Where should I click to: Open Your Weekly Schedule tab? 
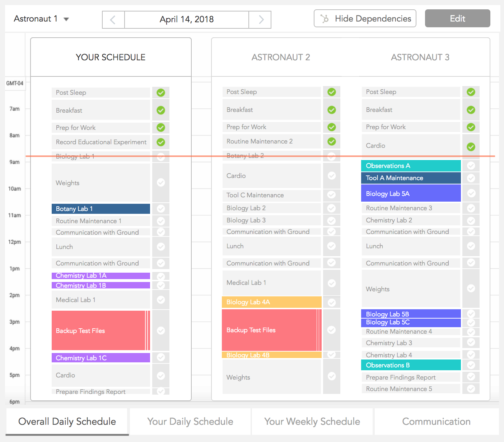(312, 422)
